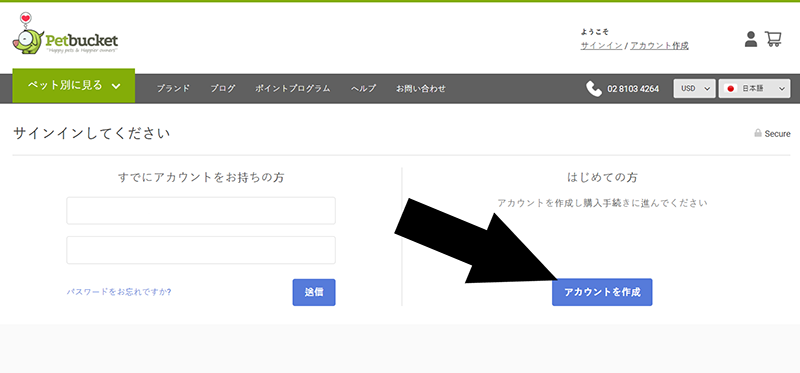This screenshot has height=373, width=800.
Task: Expand the ペット別に見る dropdown menu
Action: coord(73,85)
